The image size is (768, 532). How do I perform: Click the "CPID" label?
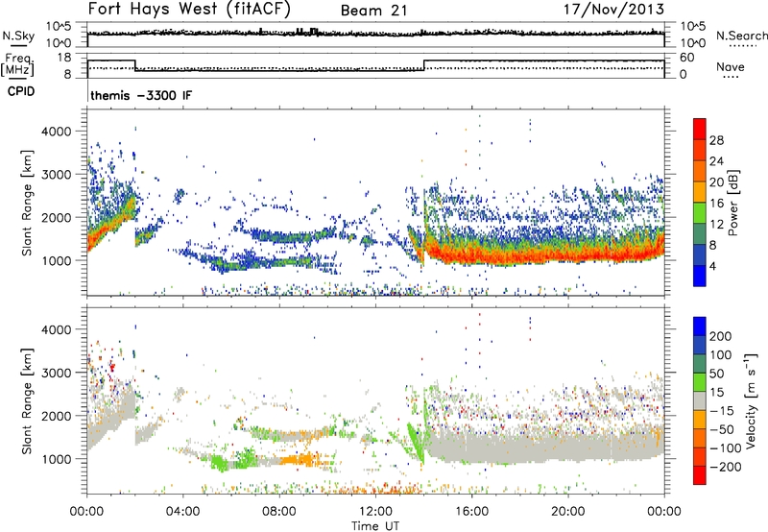(x=21, y=91)
